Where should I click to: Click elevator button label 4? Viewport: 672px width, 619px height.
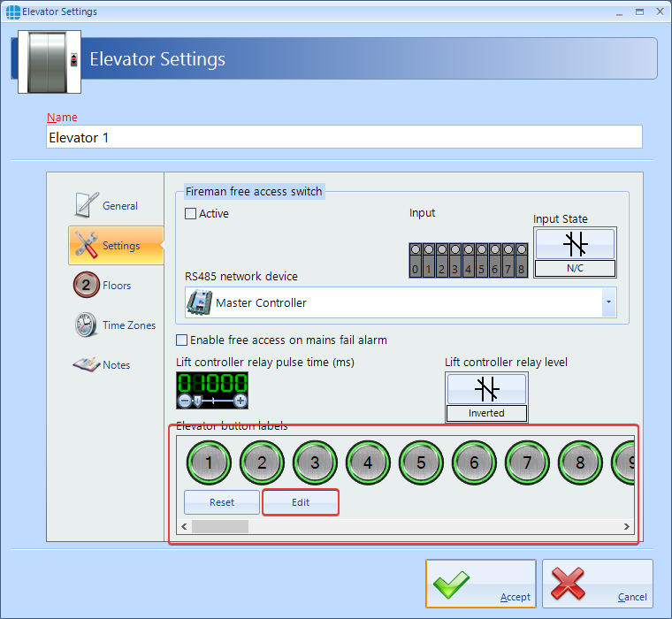[368, 462]
